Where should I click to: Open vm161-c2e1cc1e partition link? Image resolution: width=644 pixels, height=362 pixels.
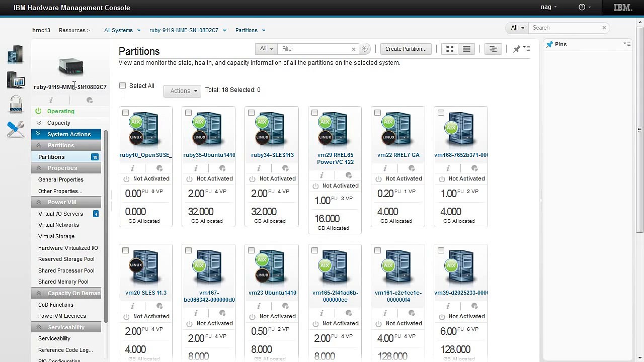point(398,296)
